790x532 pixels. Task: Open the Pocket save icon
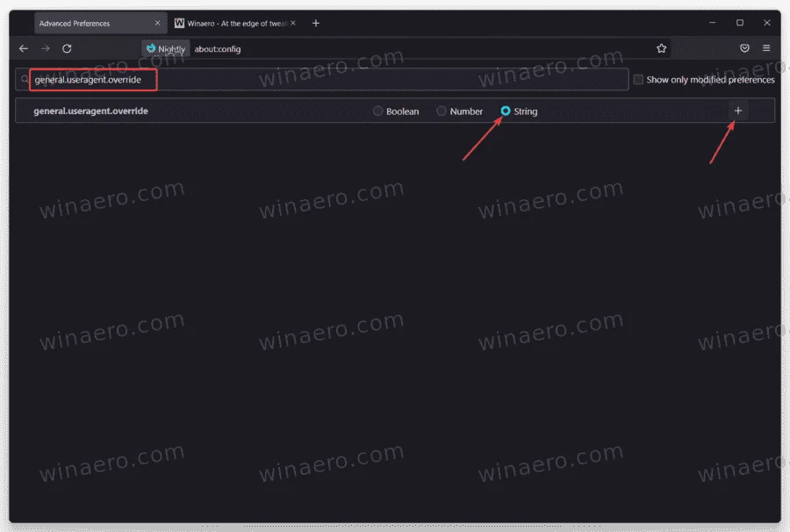pyautogui.click(x=744, y=48)
